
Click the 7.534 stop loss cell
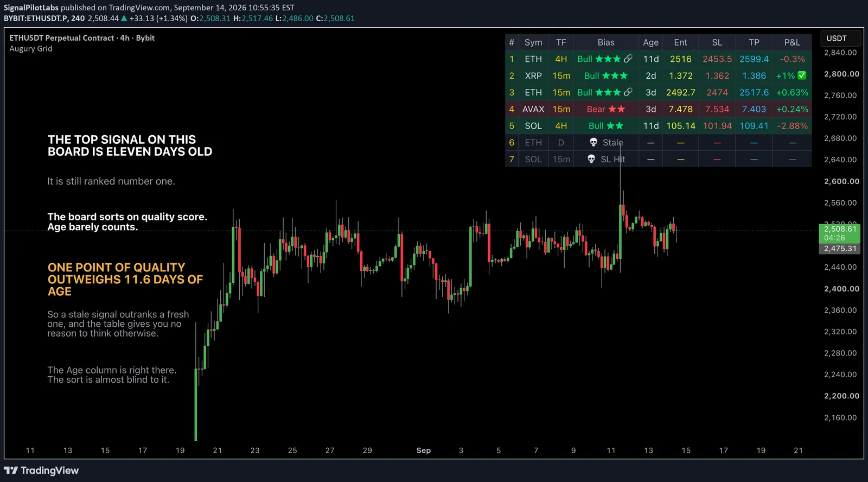click(717, 109)
